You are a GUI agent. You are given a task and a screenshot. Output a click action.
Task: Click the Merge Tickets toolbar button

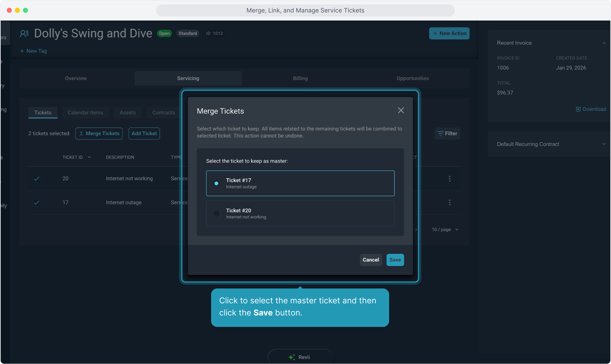pos(99,133)
